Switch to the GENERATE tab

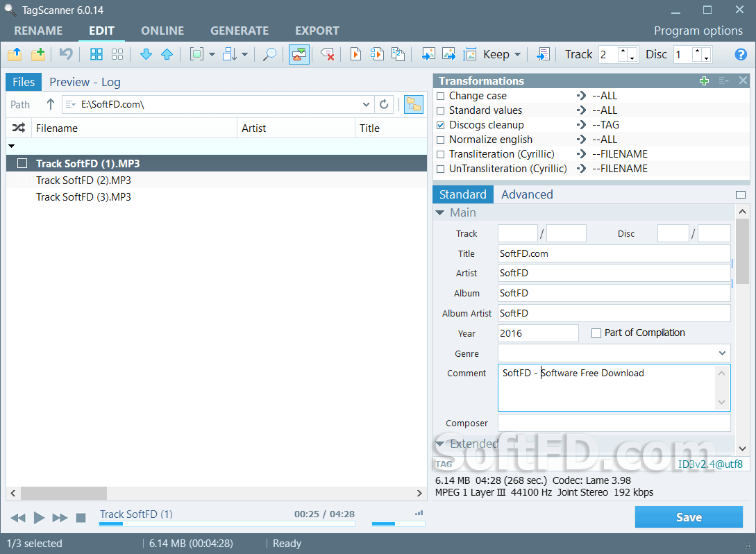pyautogui.click(x=240, y=31)
